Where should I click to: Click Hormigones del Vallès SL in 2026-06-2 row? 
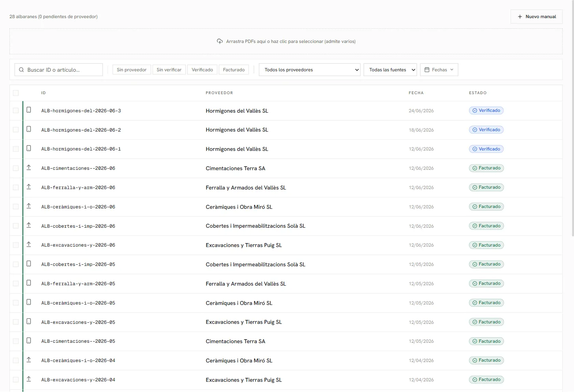[237, 130]
